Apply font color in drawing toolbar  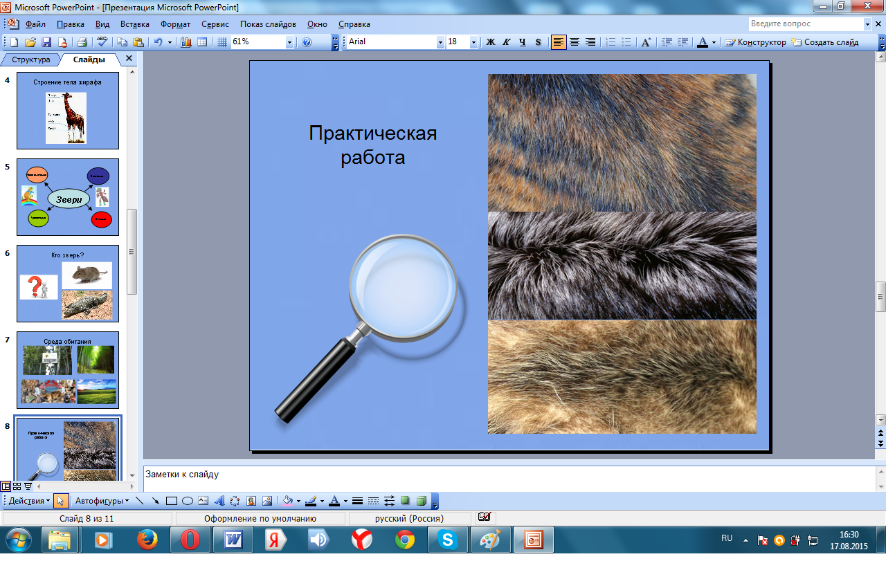click(x=334, y=501)
